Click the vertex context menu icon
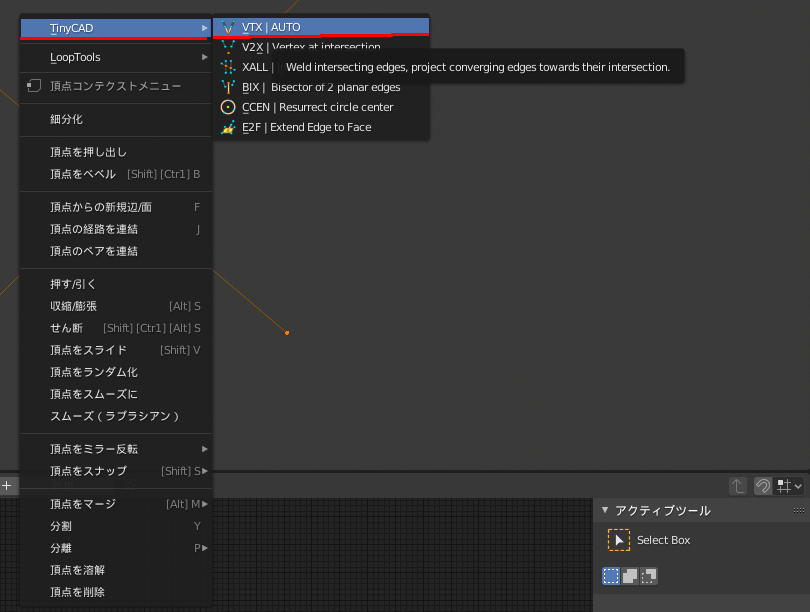The height and width of the screenshot is (612, 810). pos(34,86)
